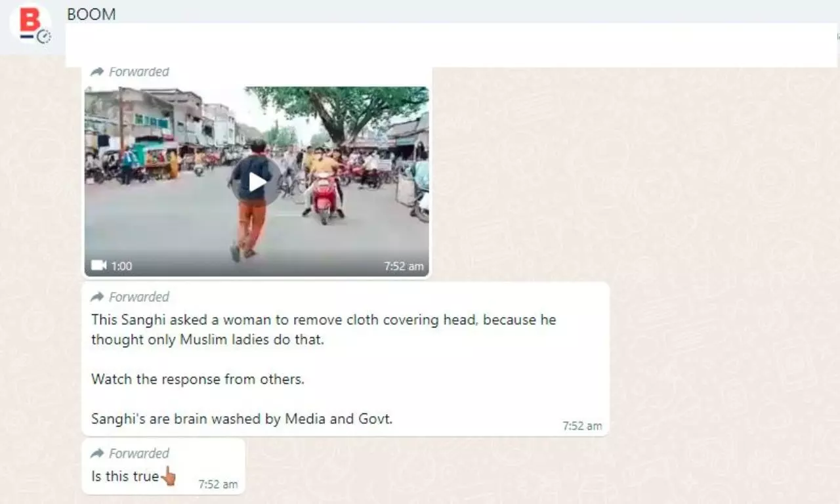Image resolution: width=840 pixels, height=504 pixels.
Task: Select the 'This Sanghi asked a woman' message text
Action: pos(324,330)
